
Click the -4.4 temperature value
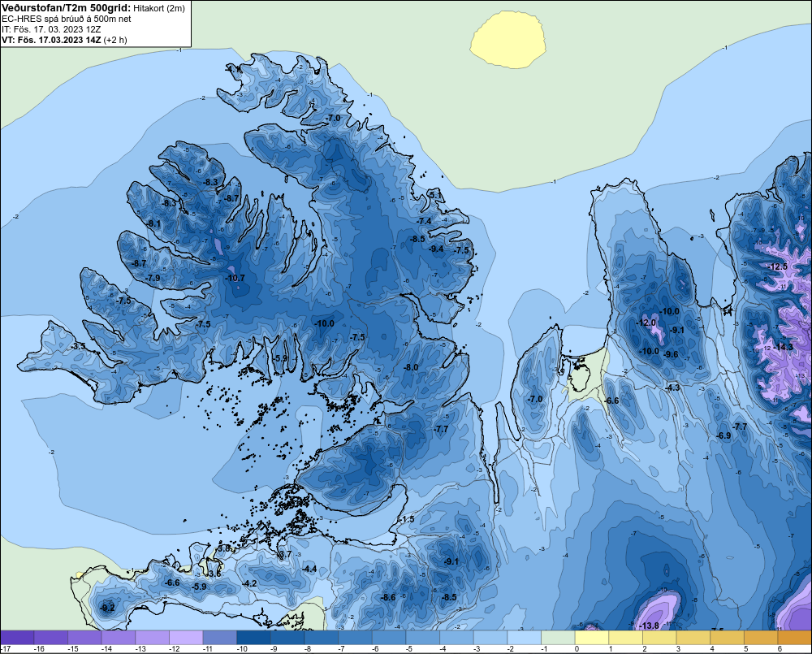pyautogui.click(x=309, y=569)
